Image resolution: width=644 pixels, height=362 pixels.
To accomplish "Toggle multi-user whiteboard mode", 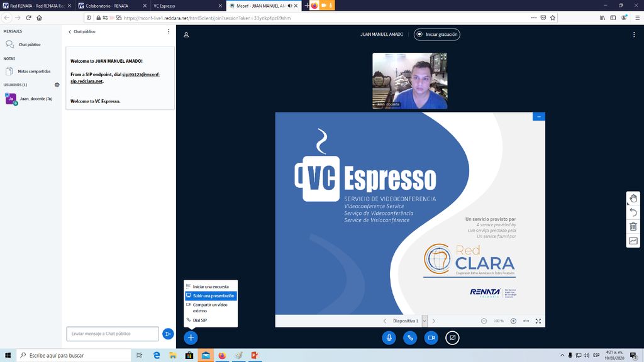I will [633, 241].
